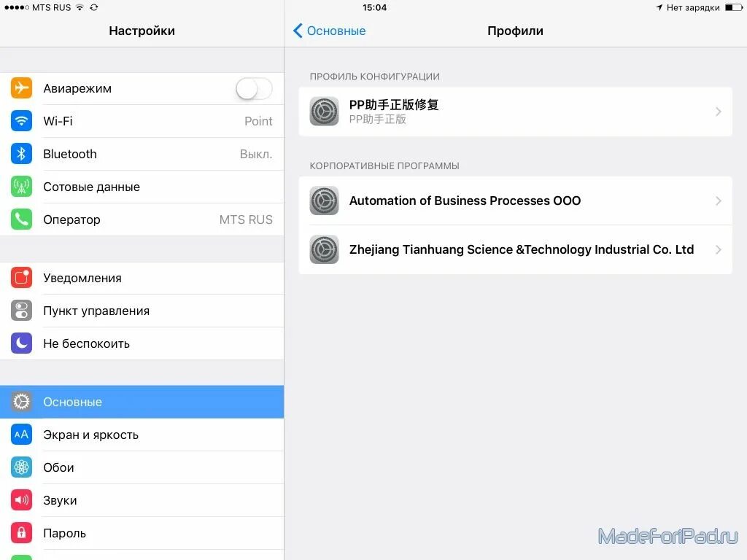Tap the Airplane mode orange icon
The width and height of the screenshot is (747, 560).
point(21,88)
